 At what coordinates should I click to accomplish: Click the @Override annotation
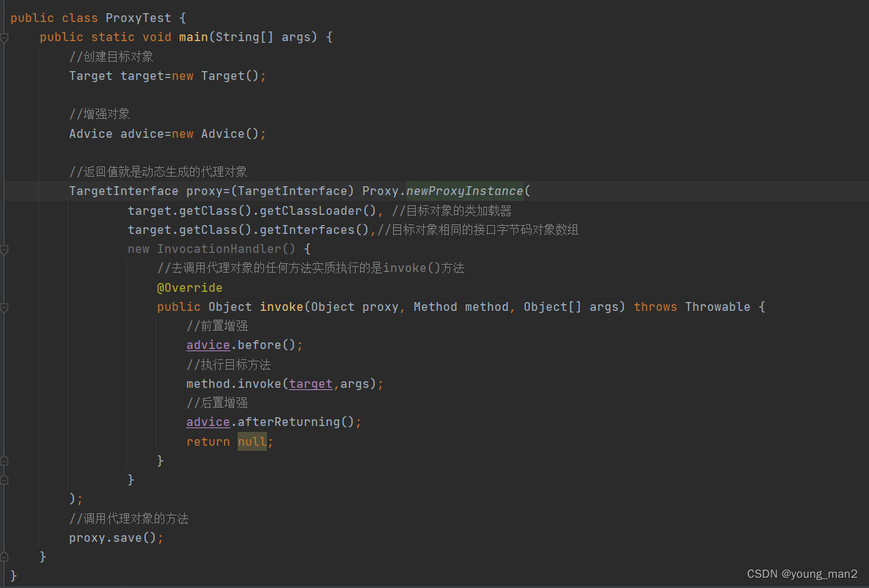pos(189,287)
